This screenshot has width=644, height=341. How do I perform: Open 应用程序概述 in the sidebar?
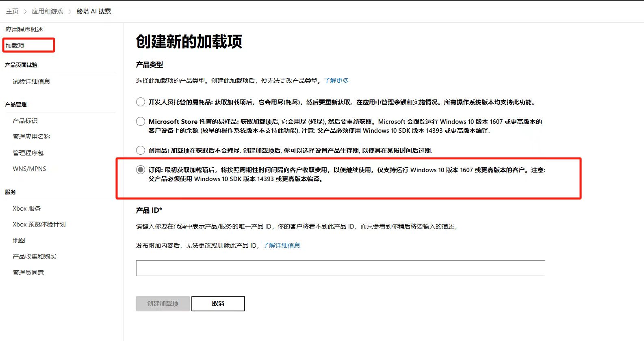click(x=24, y=30)
